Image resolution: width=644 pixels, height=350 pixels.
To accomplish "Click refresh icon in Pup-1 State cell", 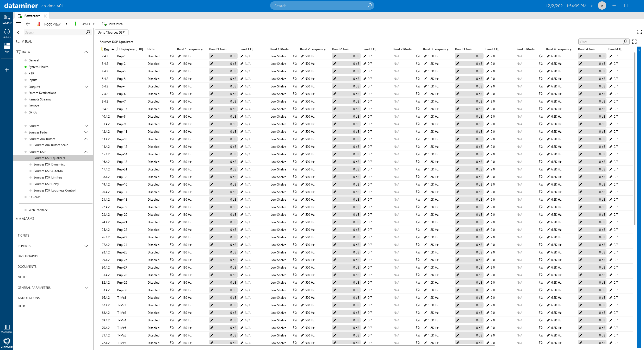I will click(172, 56).
